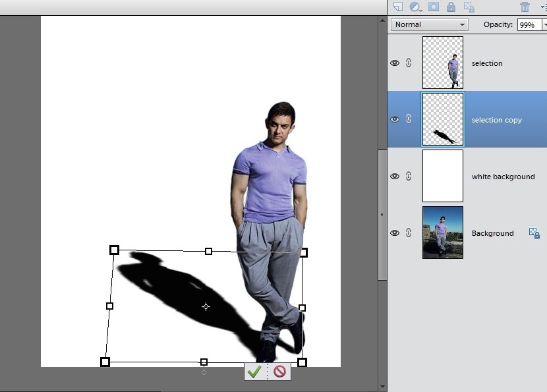Open the Layers panel flyout menu
547x392 pixels.
coord(544,7)
